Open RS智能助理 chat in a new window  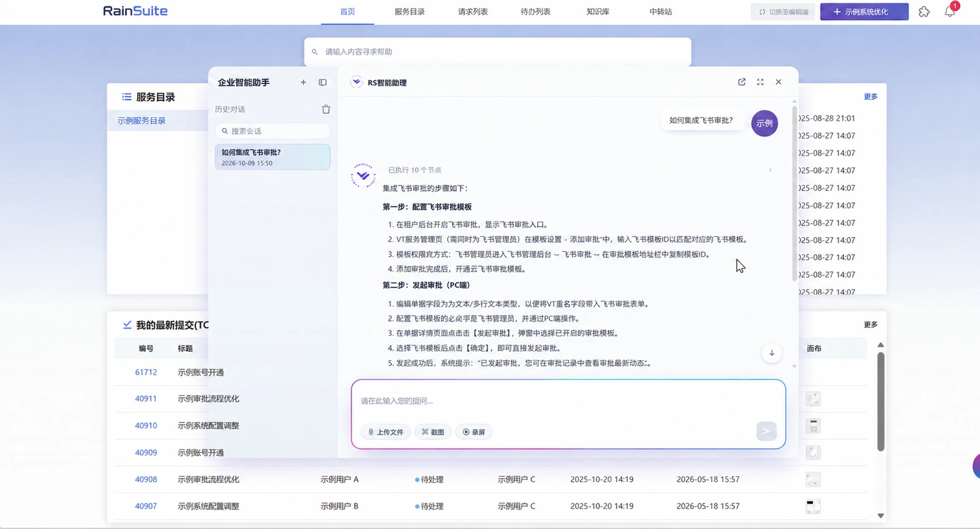click(x=742, y=82)
